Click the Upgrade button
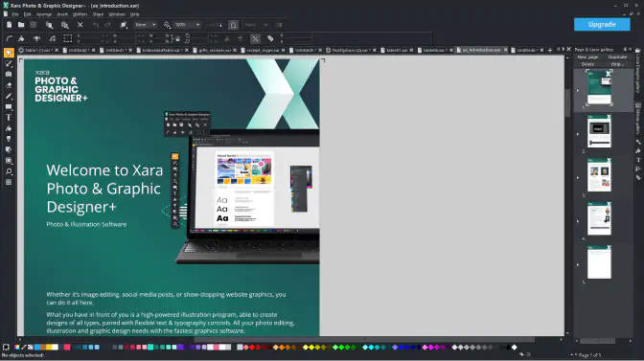This screenshot has width=644, height=361. click(602, 24)
